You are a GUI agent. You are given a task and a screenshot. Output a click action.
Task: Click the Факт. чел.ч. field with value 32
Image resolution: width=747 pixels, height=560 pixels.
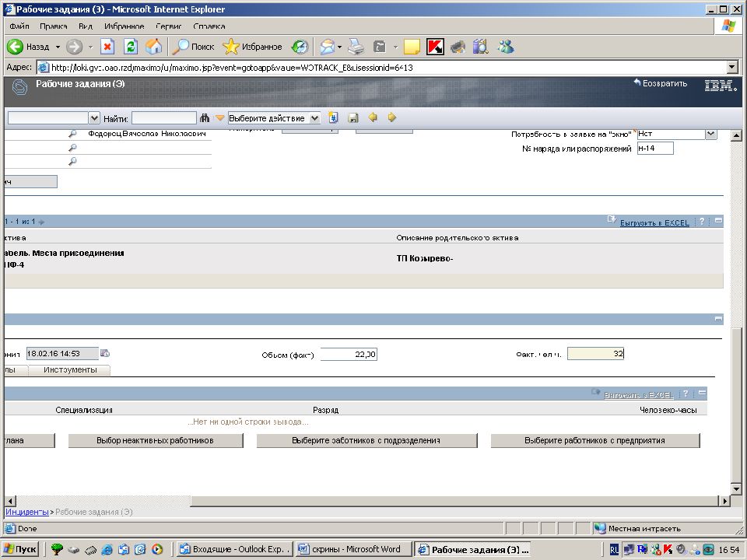(x=595, y=354)
